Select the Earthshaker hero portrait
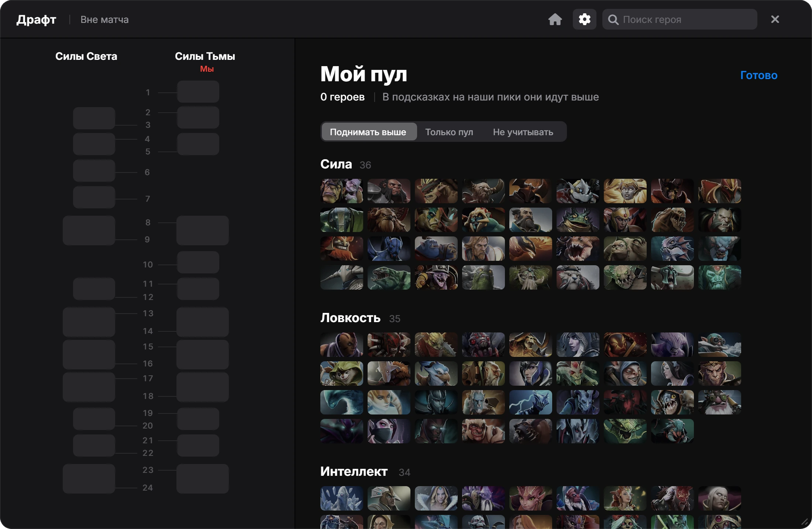Screen dimensions: 812x529 pos(389,220)
